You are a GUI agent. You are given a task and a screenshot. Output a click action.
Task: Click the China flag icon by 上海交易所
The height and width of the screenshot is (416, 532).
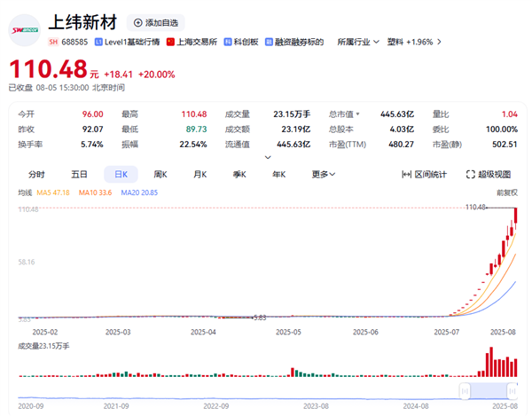pyautogui.click(x=171, y=42)
